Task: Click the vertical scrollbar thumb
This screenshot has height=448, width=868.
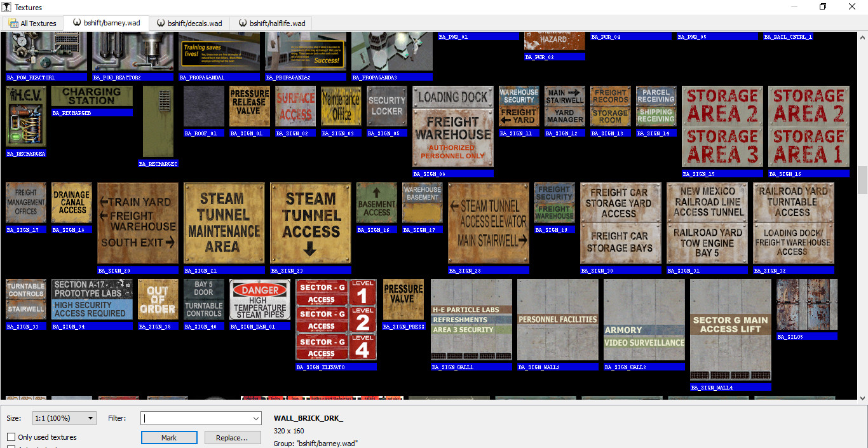Action: (862, 180)
